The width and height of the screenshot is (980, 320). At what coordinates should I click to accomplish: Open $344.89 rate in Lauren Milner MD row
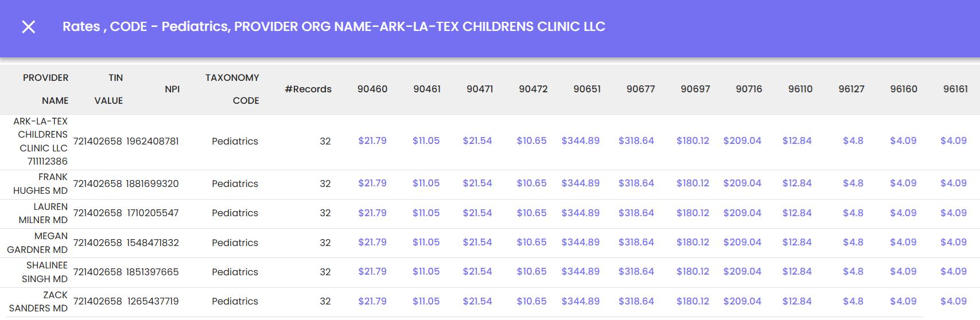581,213
